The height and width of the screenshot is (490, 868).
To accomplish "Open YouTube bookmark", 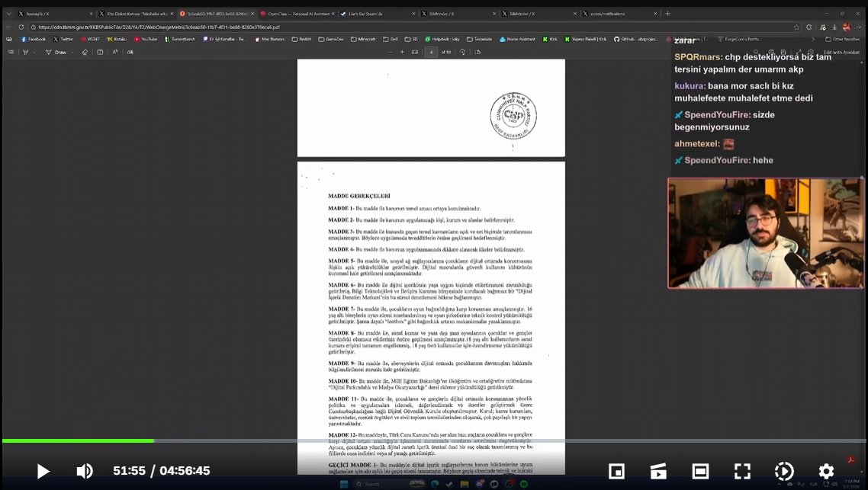I will click(146, 40).
